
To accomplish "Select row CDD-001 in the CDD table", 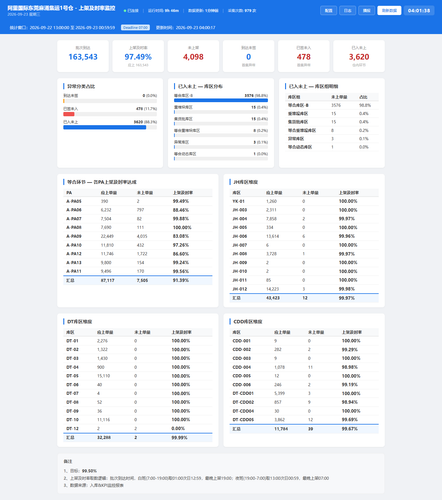I will 304,341.
